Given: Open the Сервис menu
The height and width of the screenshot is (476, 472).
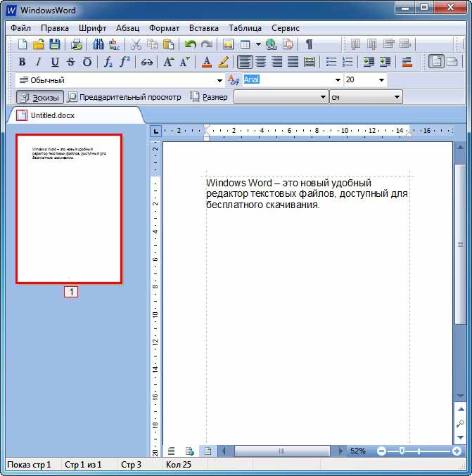Looking at the screenshot, I should (286, 28).
